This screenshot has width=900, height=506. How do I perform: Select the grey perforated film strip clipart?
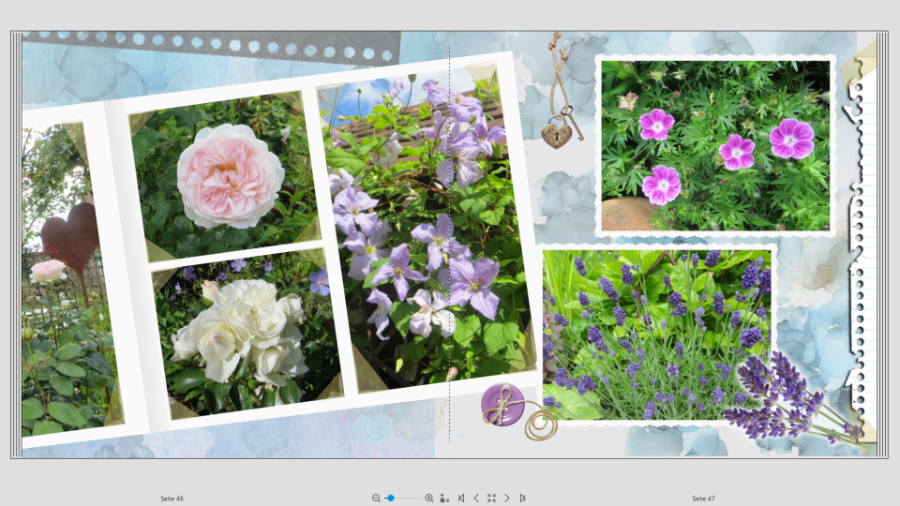211,46
